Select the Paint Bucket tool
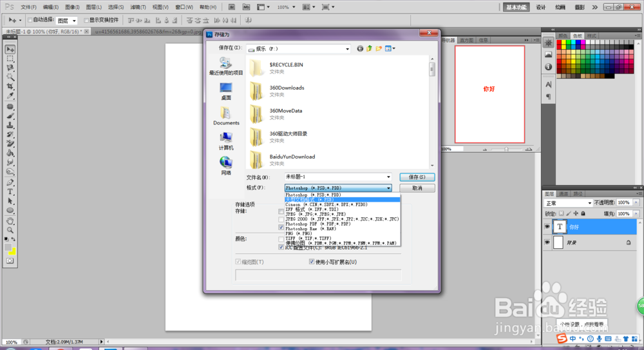 point(10,153)
